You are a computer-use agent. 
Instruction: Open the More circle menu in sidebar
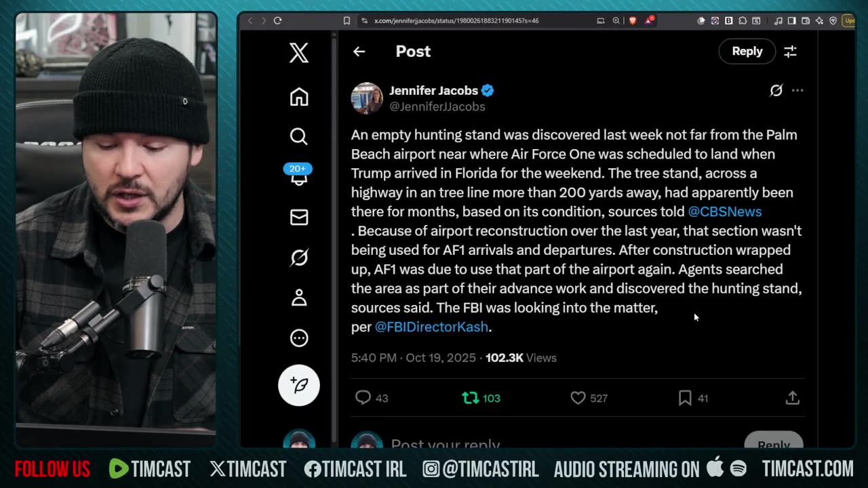299,338
